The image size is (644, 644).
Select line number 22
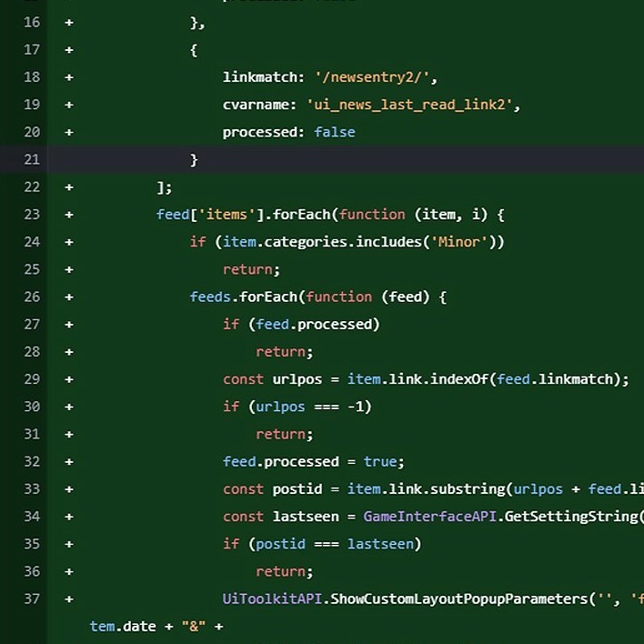(32, 186)
